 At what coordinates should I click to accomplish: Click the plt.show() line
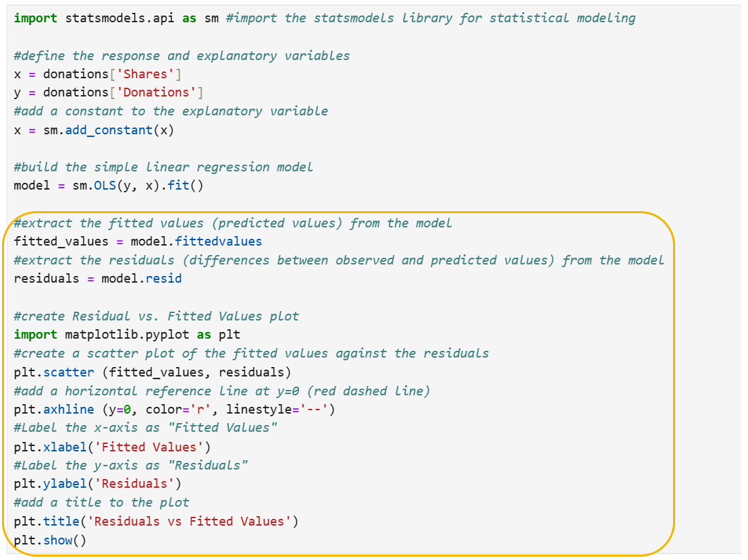click(50, 540)
